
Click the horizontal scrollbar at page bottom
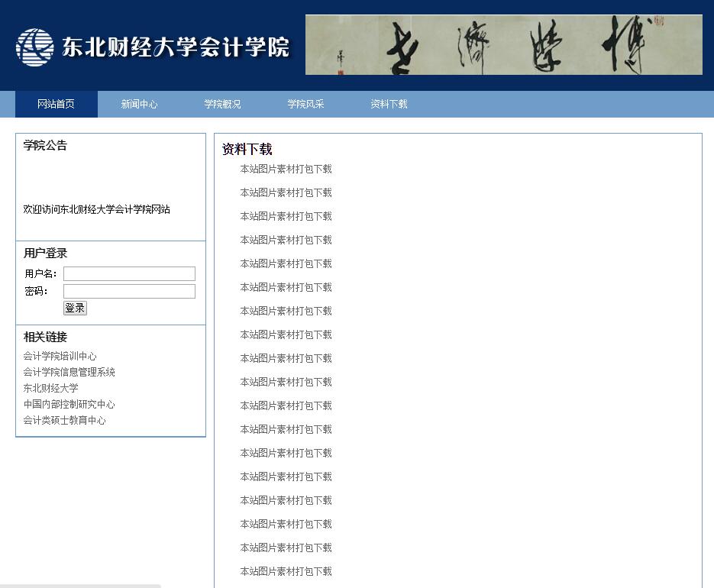(80, 586)
